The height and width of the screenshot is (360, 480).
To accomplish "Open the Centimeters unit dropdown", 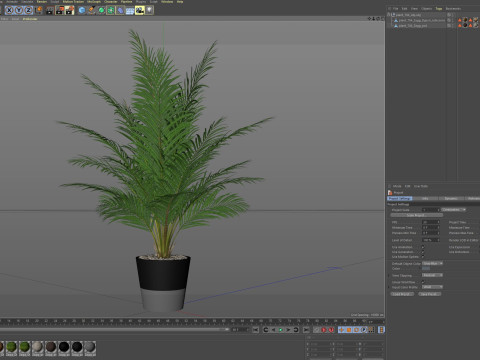I will tap(454, 210).
